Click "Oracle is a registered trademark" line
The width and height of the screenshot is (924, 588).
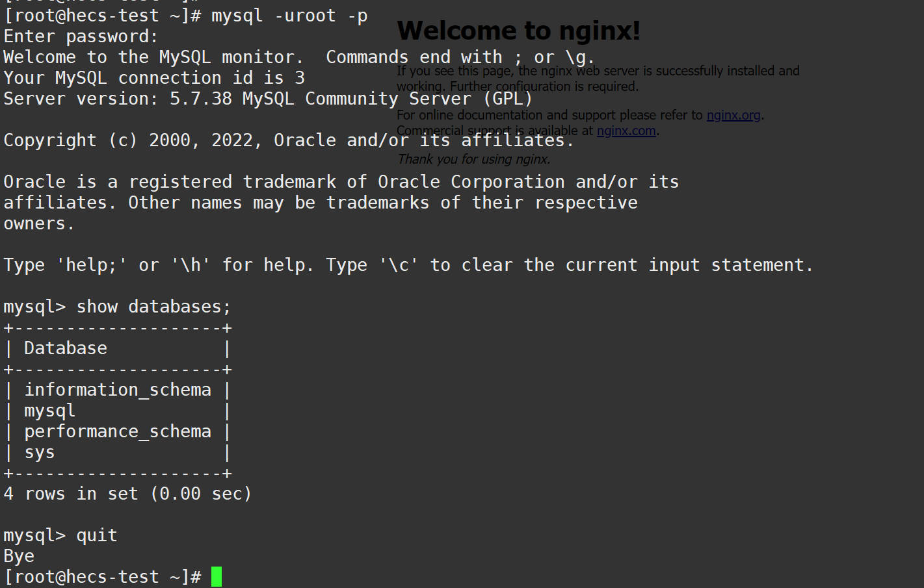(x=341, y=182)
